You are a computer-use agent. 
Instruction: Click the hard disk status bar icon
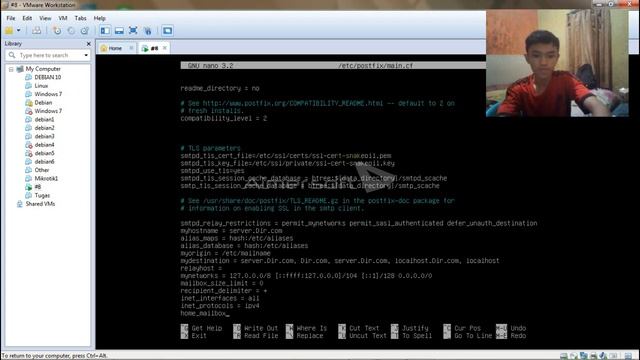pyautogui.click(x=564, y=356)
